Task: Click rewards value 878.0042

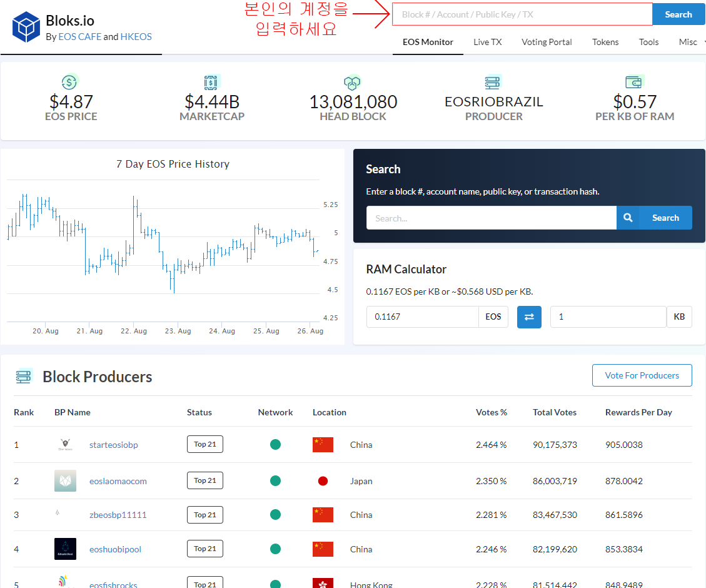Action: [624, 481]
